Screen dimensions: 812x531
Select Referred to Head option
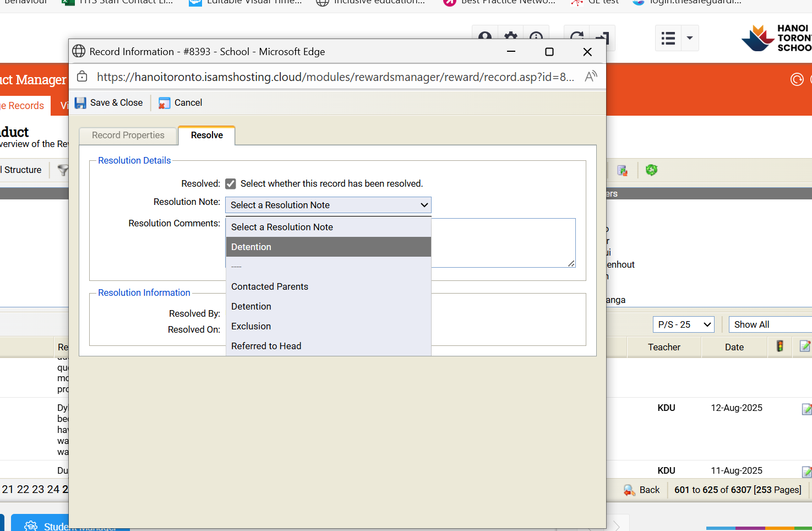[266, 346]
